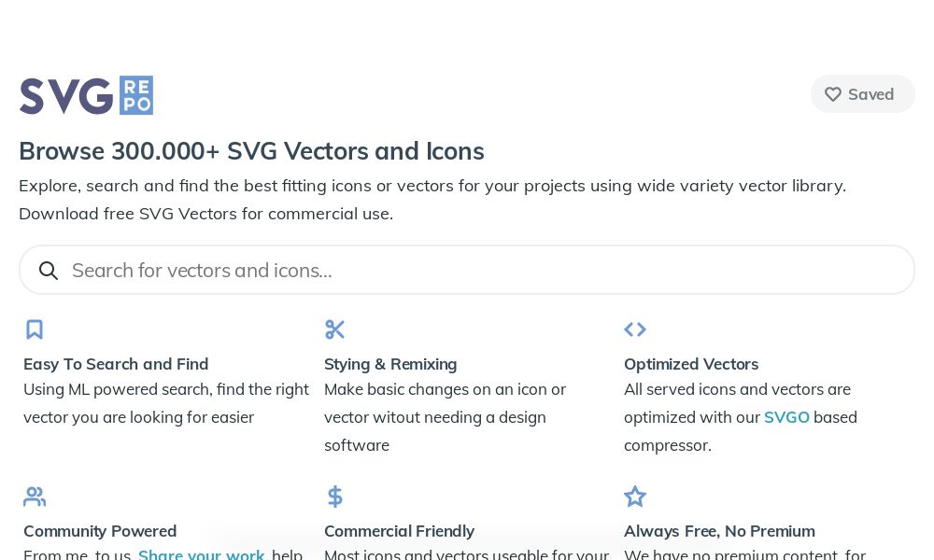Click the code brackets icon above Optimized Vectors
Image resolution: width=934 pixels, height=560 pixels.
pos(635,329)
